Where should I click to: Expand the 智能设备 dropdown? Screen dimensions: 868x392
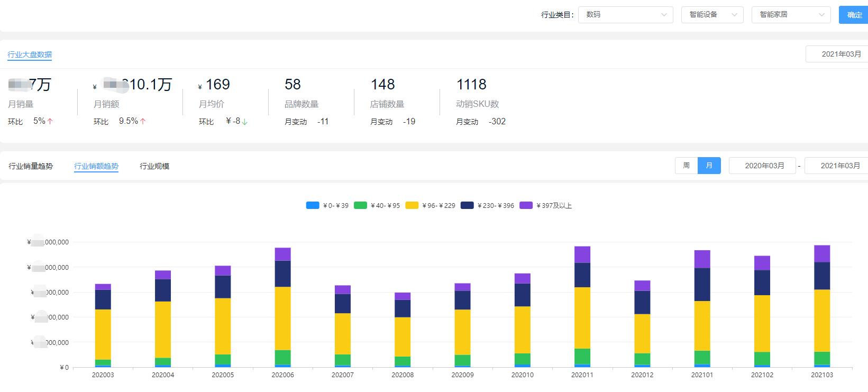[x=712, y=15]
